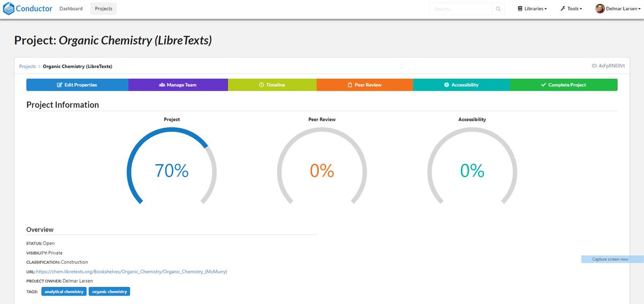644x304 pixels.
Task: Select the Projects navigation tab
Action: [104, 9]
